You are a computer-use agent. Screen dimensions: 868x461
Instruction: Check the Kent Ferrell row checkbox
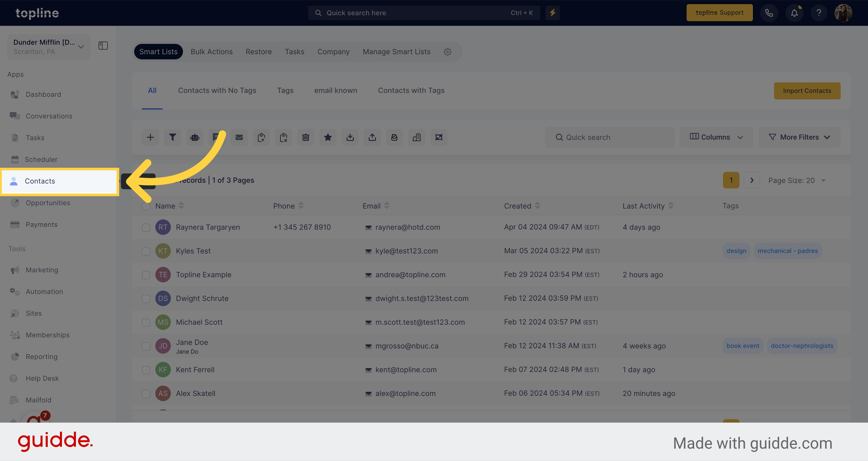tap(146, 370)
